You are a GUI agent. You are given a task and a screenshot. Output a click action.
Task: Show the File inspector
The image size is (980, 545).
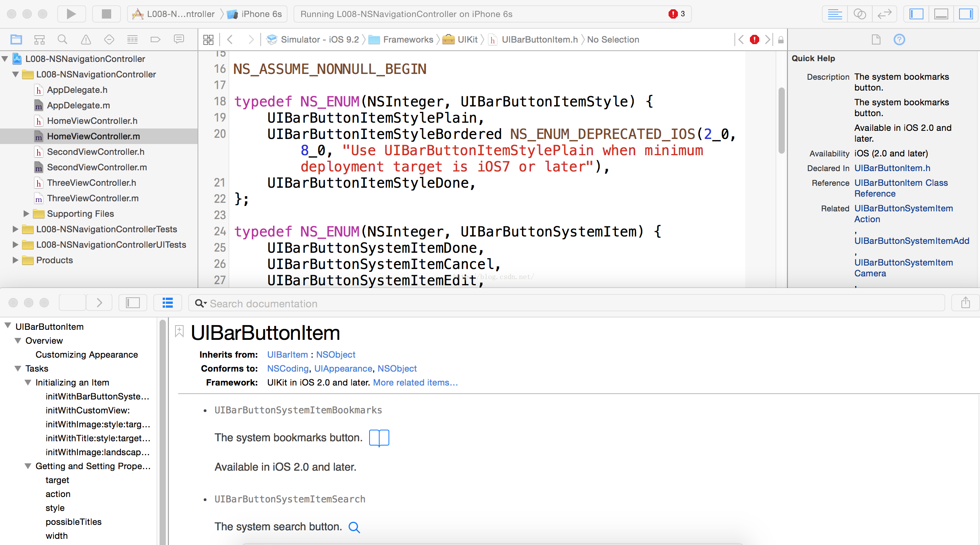876,39
